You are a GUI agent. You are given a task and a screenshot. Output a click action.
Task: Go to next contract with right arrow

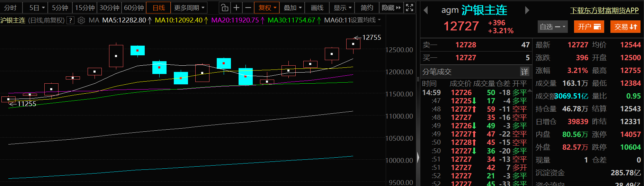(x=527, y=10)
